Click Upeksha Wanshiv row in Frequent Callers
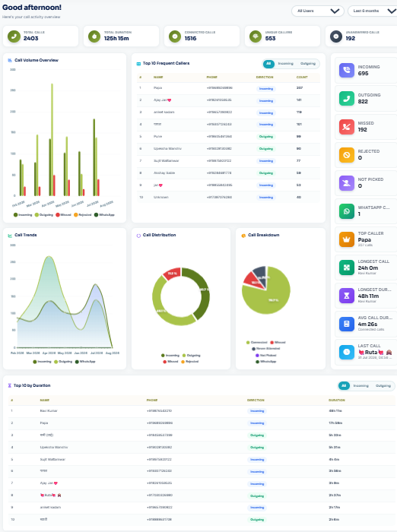Viewport: 397px width, 532px height. point(228,149)
